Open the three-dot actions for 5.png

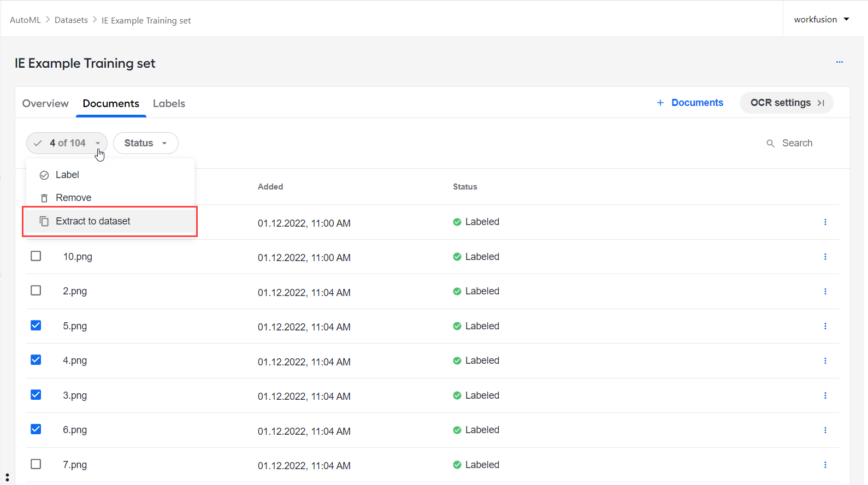tap(825, 326)
